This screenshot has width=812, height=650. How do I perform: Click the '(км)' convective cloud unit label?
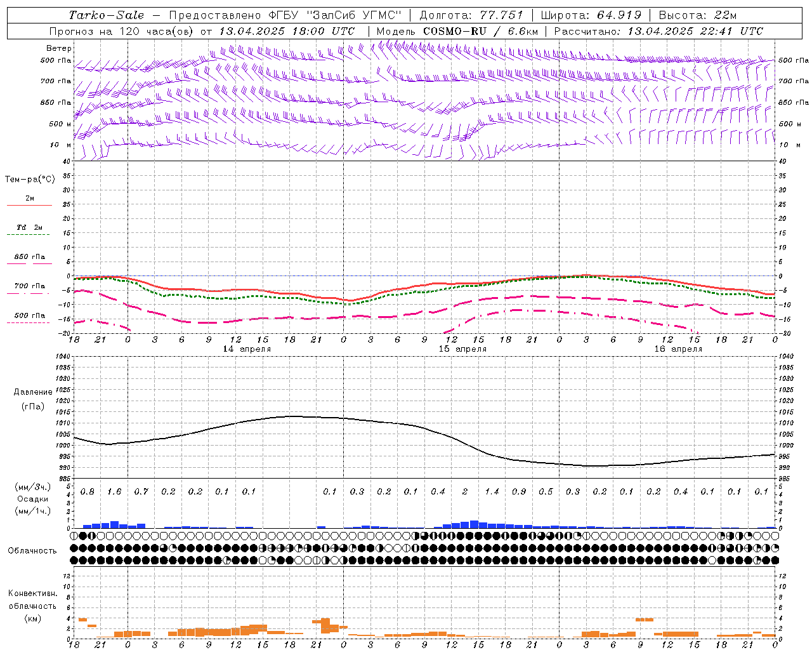tap(32, 618)
